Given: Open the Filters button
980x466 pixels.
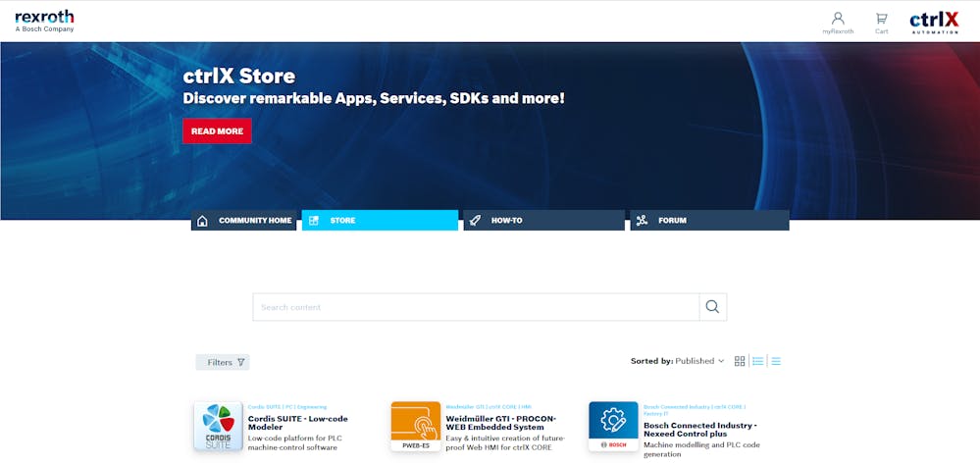Looking at the screenshot, I should point(223,362).
